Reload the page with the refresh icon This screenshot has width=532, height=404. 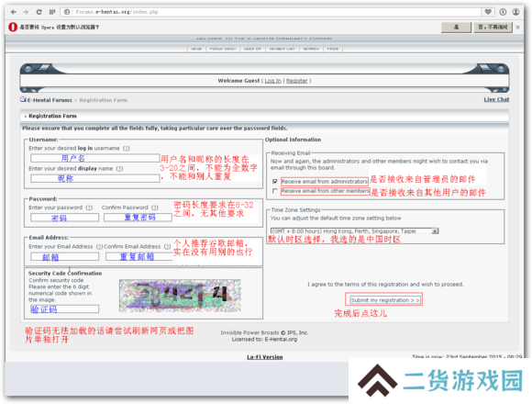39,12
